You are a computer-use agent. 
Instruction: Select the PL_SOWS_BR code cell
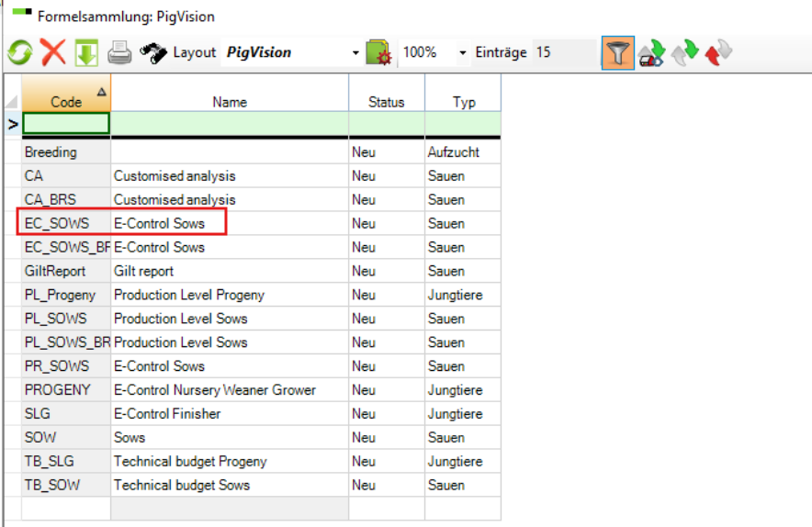pyautogui.click(x=66, y=342)
